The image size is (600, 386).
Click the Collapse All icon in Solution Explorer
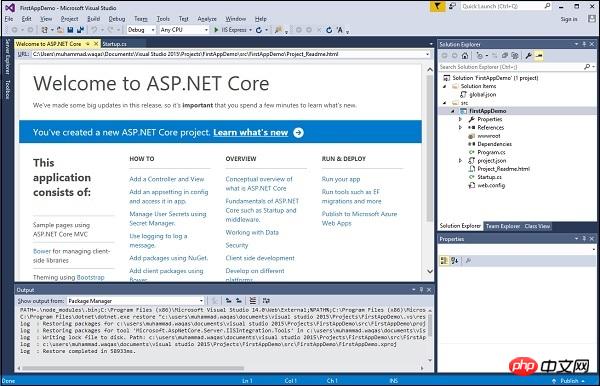[x=505, y=55]
